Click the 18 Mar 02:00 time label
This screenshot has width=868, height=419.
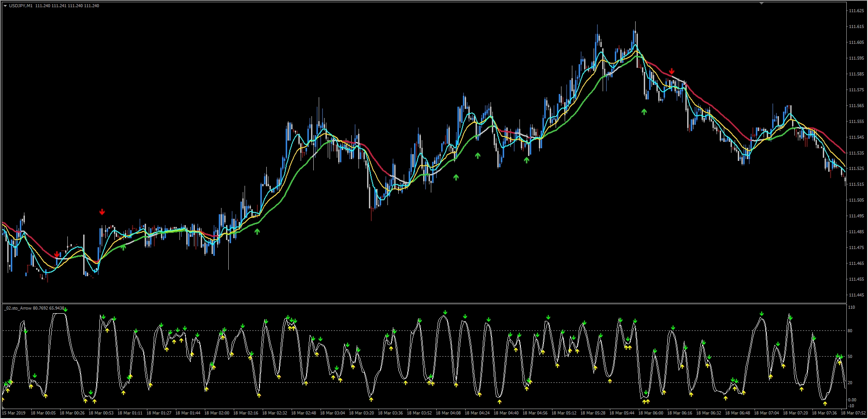point(217,413)
